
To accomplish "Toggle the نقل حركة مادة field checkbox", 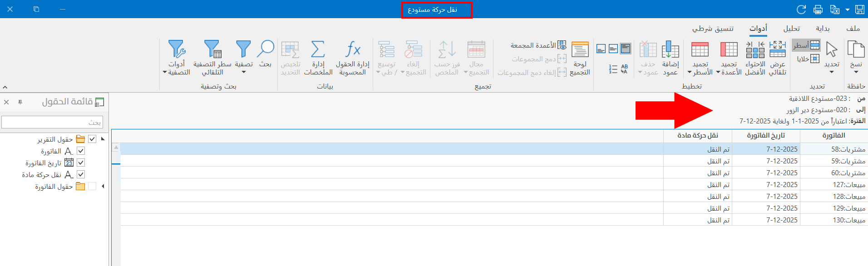I will (81, 174).
